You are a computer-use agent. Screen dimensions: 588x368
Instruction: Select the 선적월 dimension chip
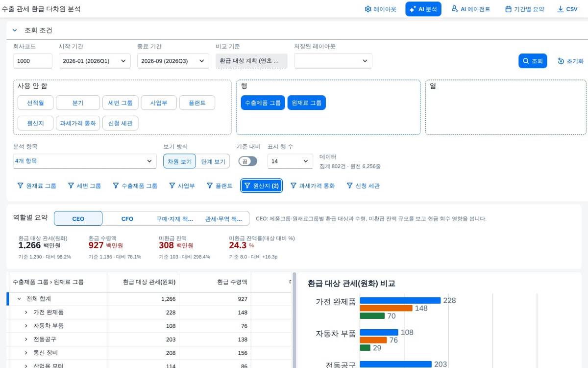coord(35,103)
